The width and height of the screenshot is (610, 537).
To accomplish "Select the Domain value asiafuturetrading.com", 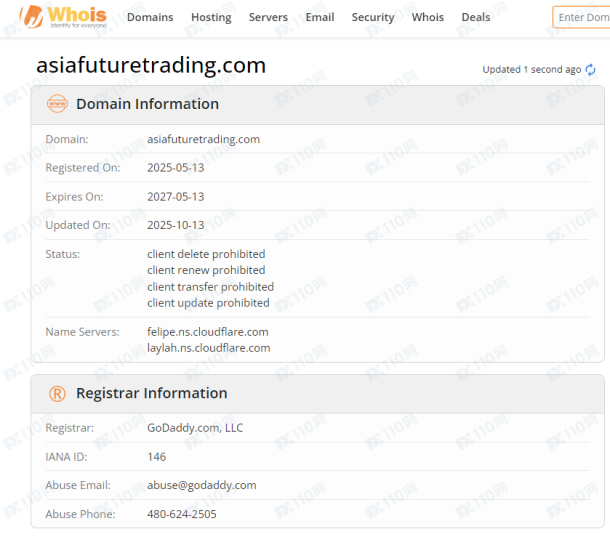I will (x=203, y=139).
